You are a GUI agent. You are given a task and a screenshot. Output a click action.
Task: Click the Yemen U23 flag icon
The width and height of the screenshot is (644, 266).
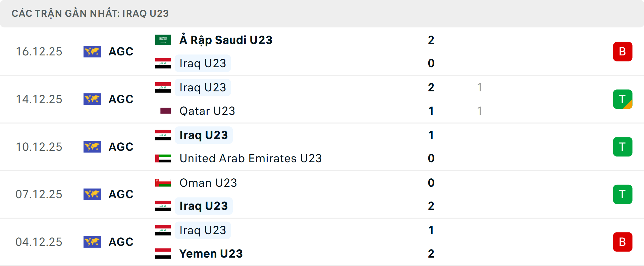163,254
